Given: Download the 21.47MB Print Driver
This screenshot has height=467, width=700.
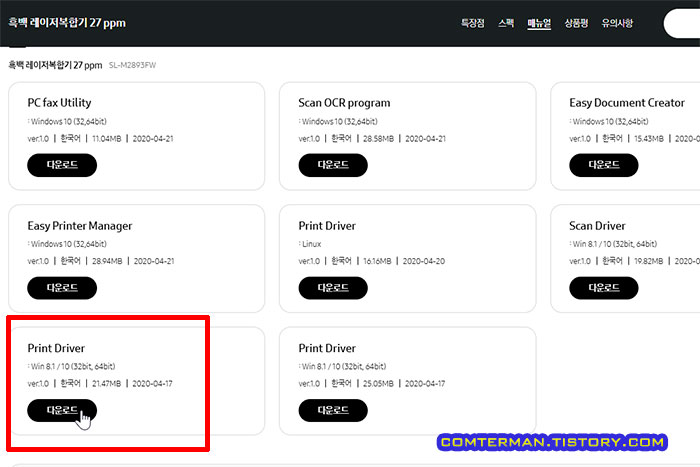Looking at the screenshot, I should click(62, 410).
